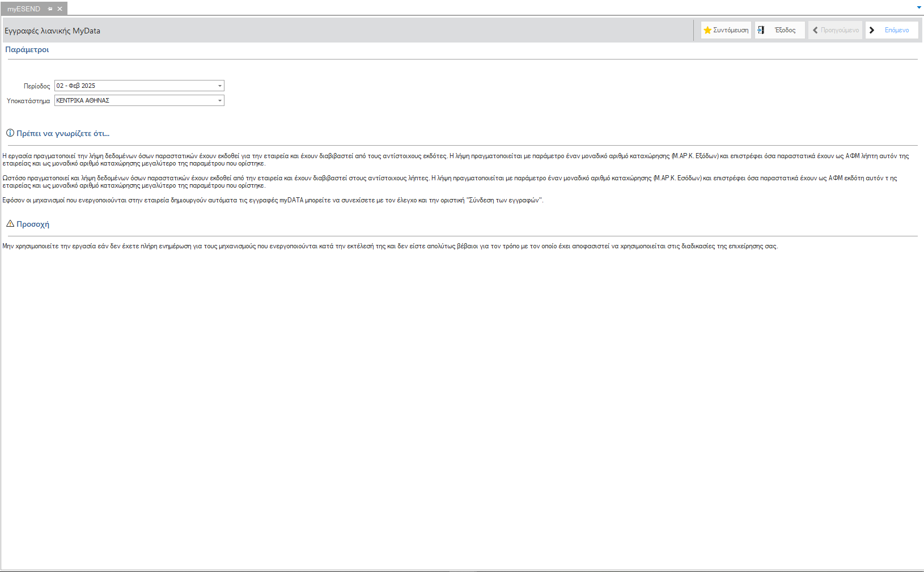Click the info circle icon beside Πρέπει να γνωρίζετε

(x=10, y=133)
